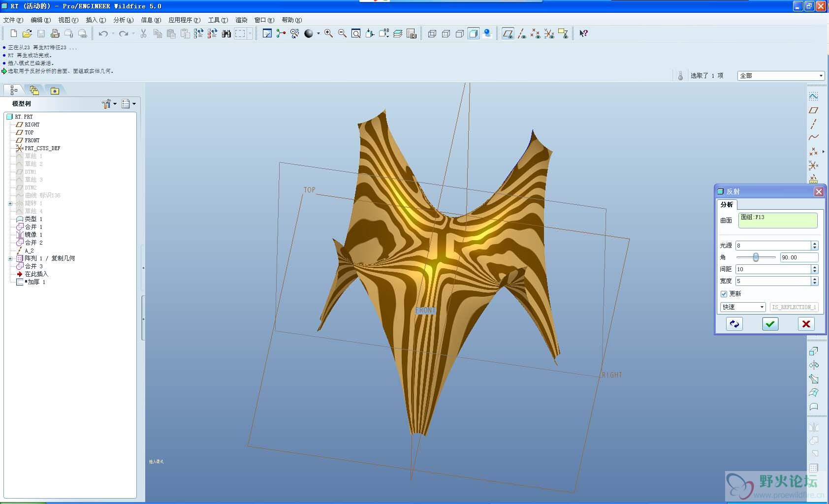Open the 工具 menu
The width and height of the screenshot is (829, 504).
coord(218,20)
